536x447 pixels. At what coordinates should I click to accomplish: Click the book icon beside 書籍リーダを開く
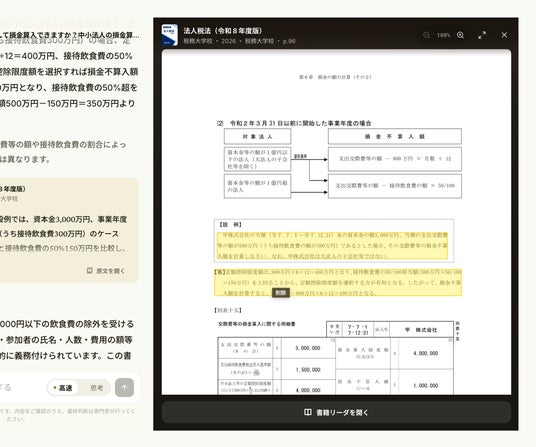coord(308,412)
